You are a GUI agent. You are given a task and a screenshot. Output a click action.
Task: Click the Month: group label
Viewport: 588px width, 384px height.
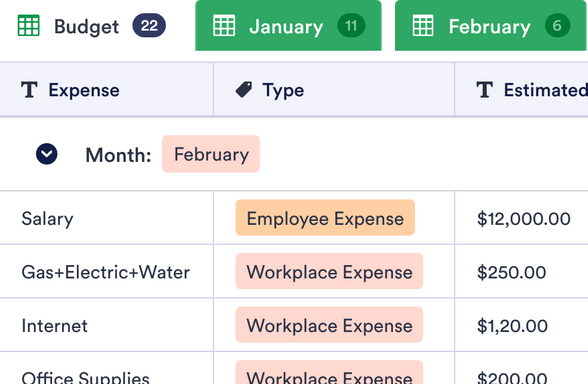(x=118, y=155)
